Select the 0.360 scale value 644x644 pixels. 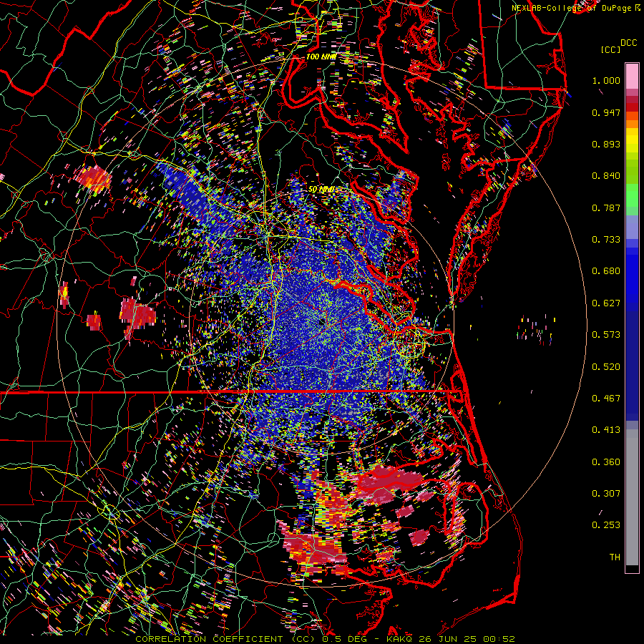tap(606, 462)
